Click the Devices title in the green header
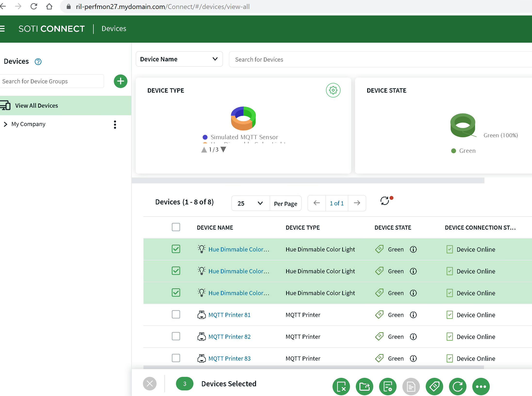This screenshot has width=532, height=396. pos(114,29)
